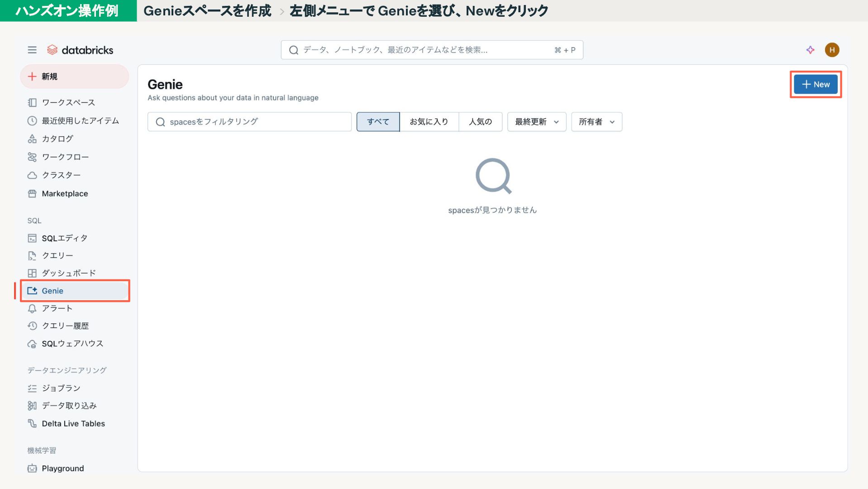Click the 新規 create button
The height and width of the screenshot is (489, 868).
pos(75,77)
